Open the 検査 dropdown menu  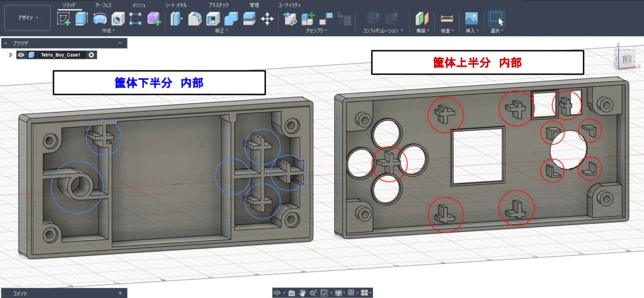pos(447,31)
